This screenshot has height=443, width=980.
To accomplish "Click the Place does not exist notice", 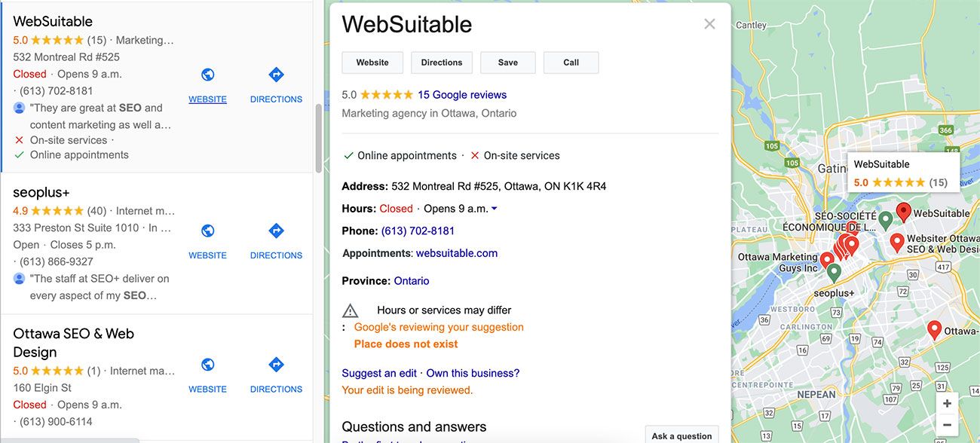I will 406,344.
